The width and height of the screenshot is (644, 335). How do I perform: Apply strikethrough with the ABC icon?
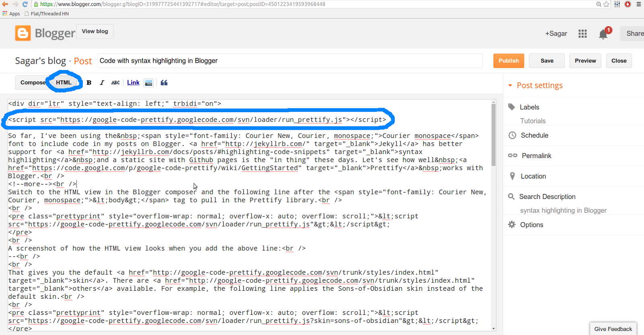116,82
